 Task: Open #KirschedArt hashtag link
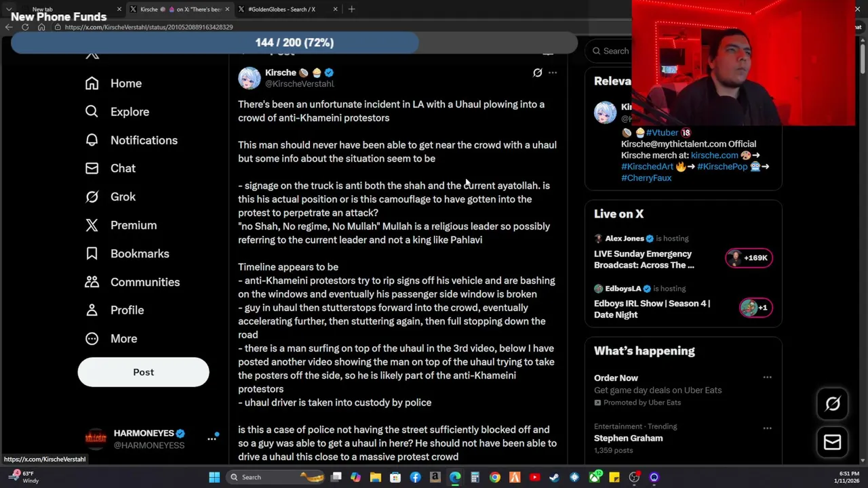pyautogui.click(x=648, y=167)
